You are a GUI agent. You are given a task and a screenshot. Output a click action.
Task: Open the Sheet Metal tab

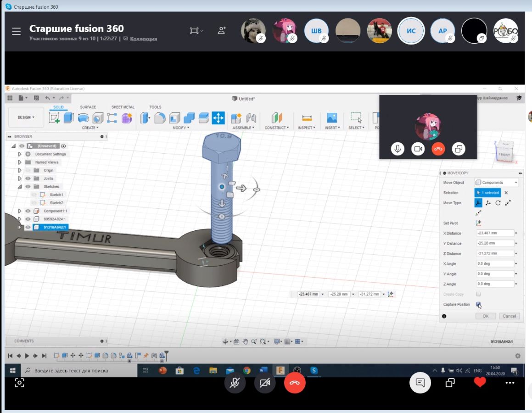(123, 107)
